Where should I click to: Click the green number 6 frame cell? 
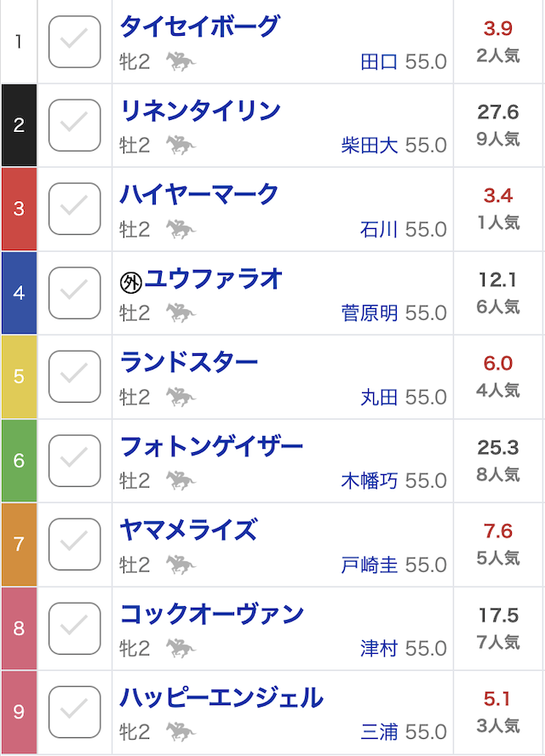19,461
